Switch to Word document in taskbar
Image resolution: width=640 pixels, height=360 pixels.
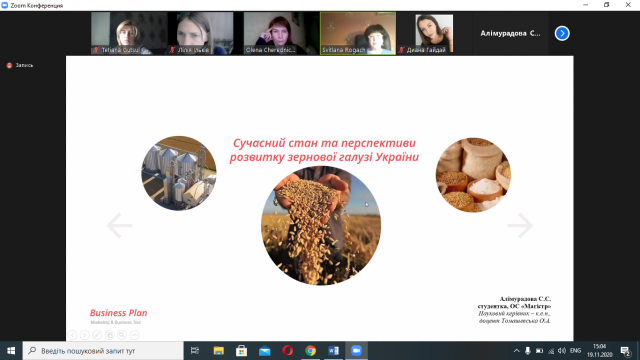click(x=333, y=351)
